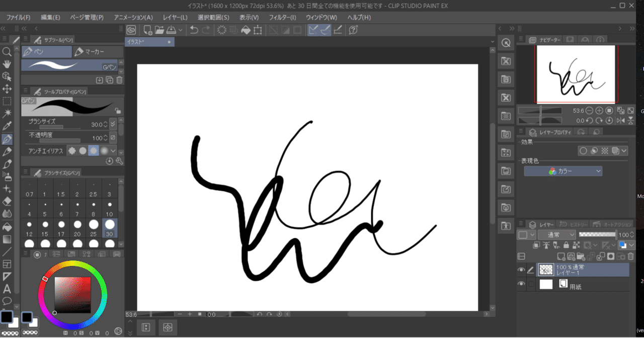Screen dimensions: 644x338
Task: Hide the 用紙 paper layer eye icon
Action: coord(521,284)
